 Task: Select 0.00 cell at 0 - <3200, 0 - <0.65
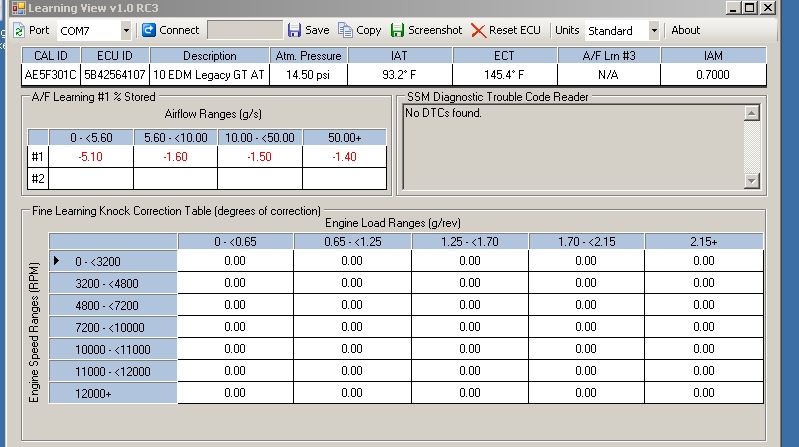(235, 261)
